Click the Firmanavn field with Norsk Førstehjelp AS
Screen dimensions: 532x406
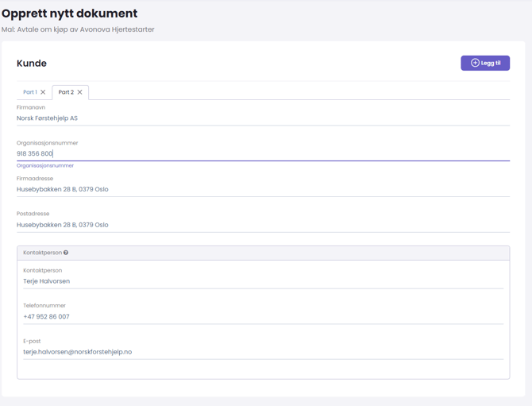[262, 118]
